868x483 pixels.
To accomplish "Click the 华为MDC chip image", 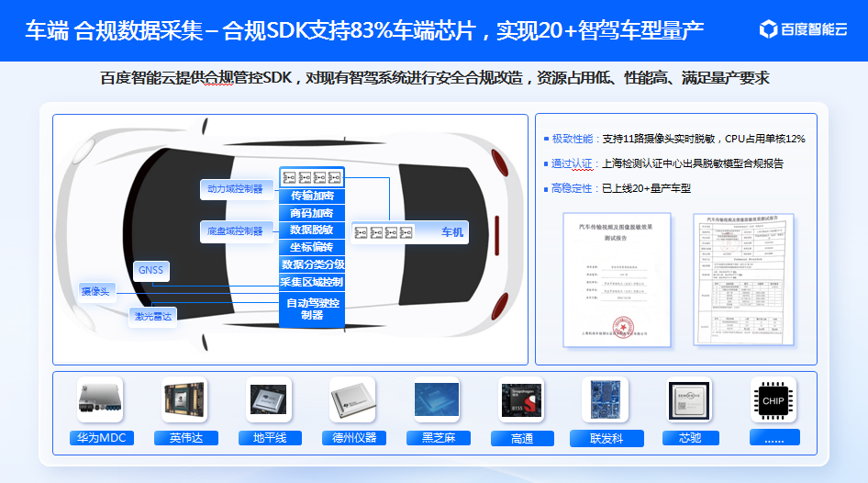I will click(x=100, y=399).
